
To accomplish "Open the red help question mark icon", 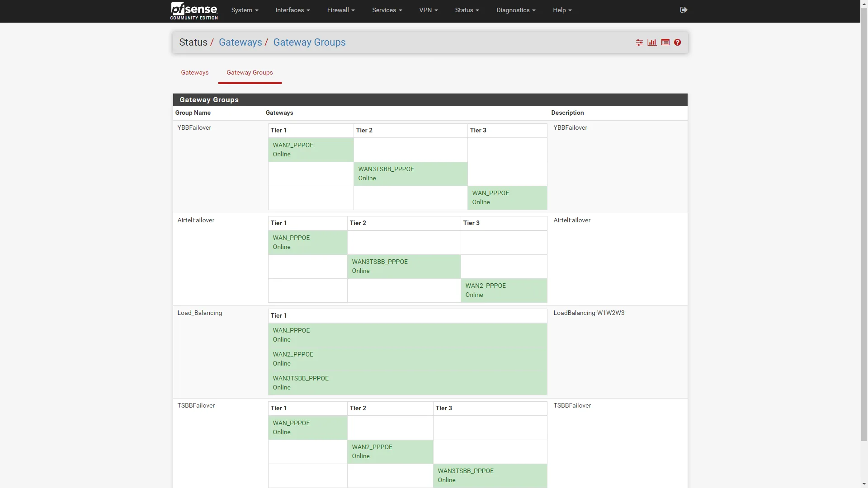I will click(x=677, y=42).
